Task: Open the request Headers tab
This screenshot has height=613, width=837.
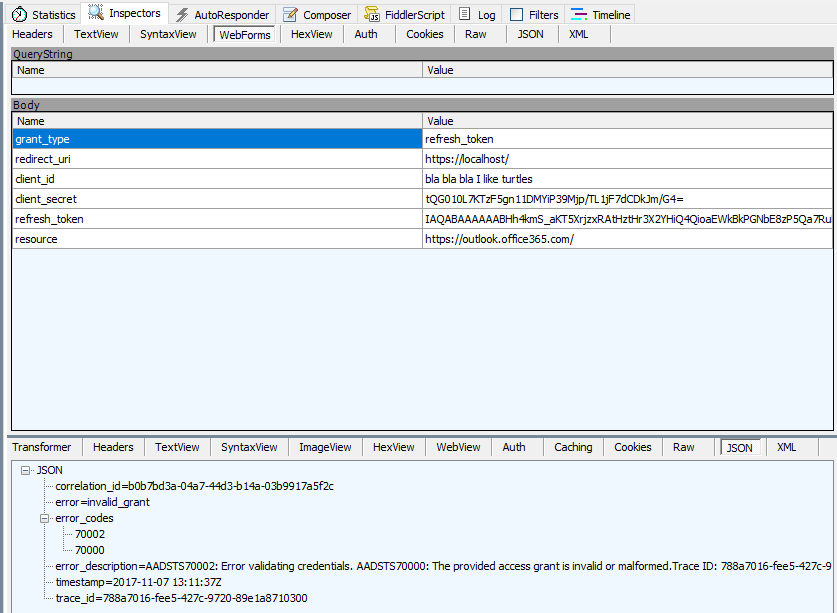Action: 33,34
